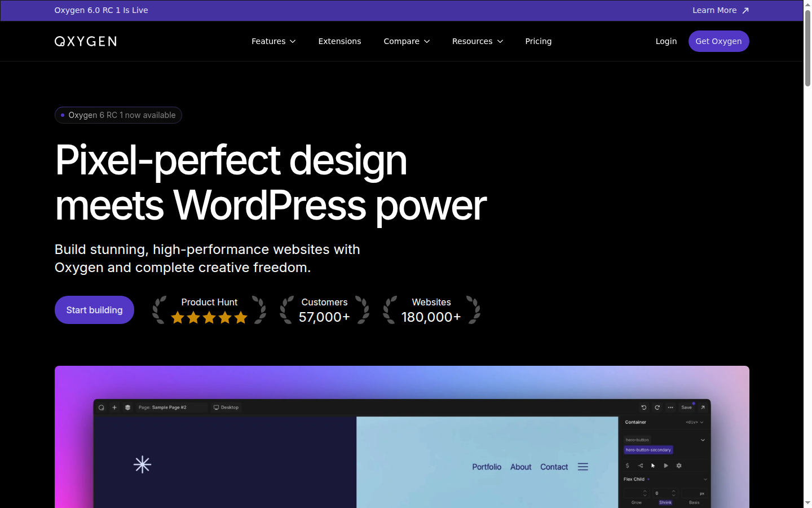Click the undo icon in builder toolbar
812x508 pixels.
[643, 407]
